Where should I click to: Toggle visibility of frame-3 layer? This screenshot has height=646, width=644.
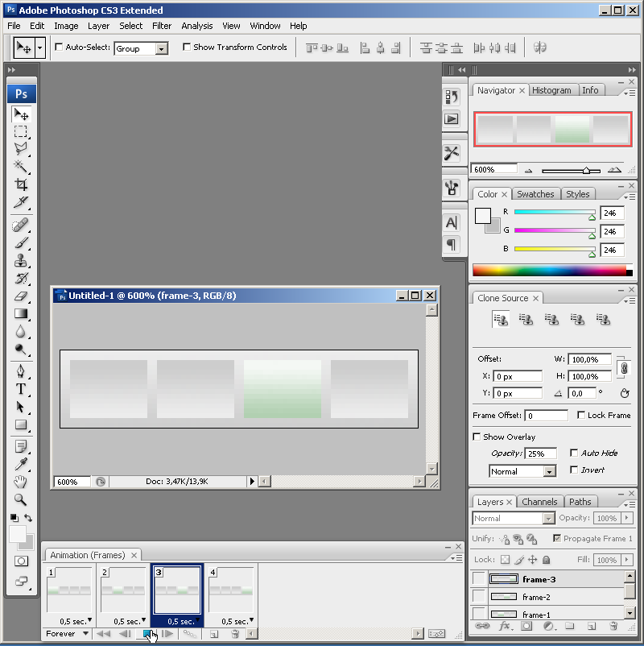point(478,579)
